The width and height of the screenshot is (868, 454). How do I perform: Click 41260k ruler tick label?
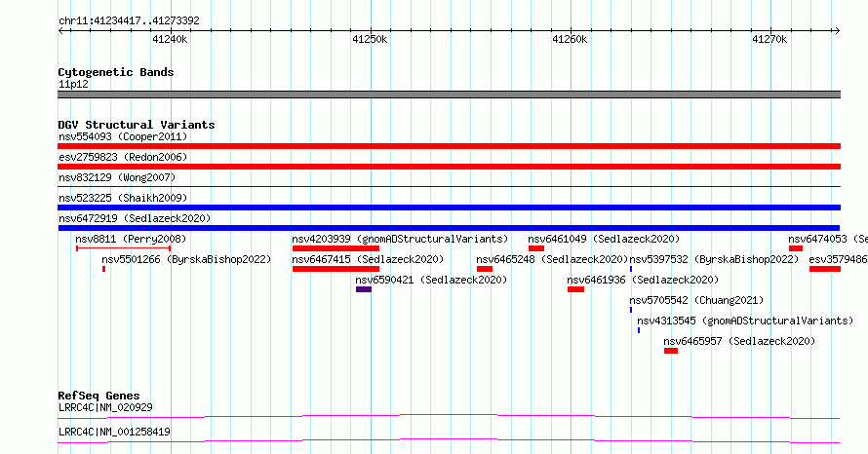point(570,39)
